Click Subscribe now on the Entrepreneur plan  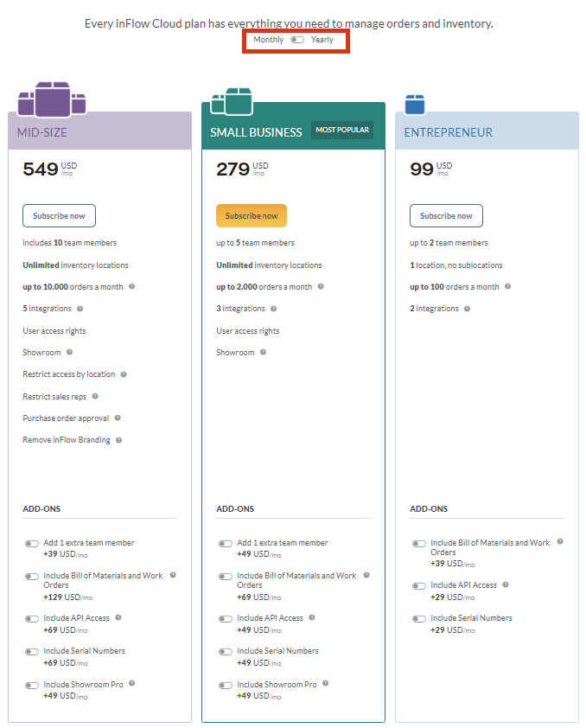pyautogui.click(x=446, y=216)
